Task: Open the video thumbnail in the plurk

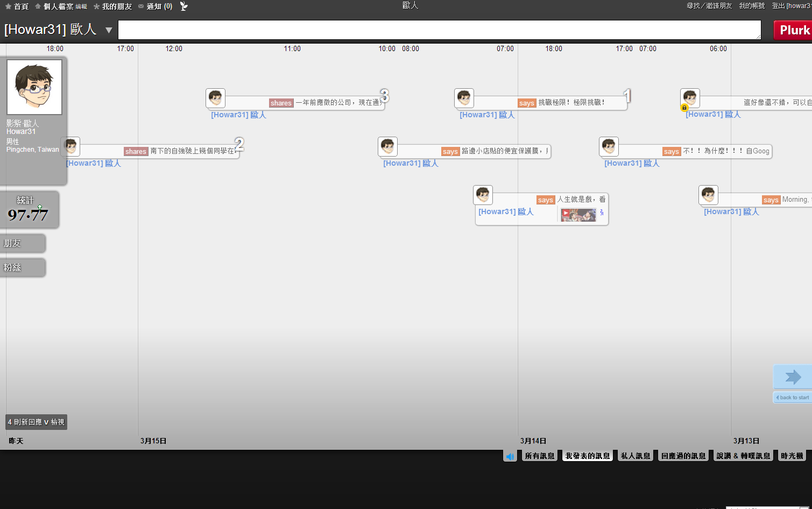Action: (x=578, y=215)
